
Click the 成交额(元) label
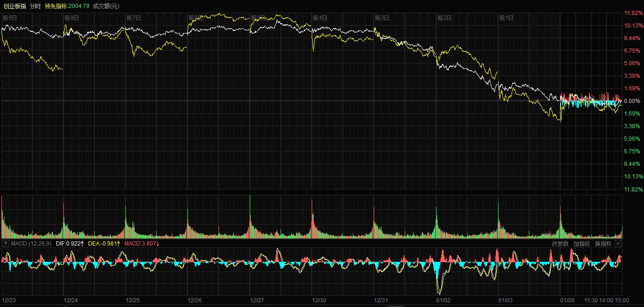(x=106, y=6)
